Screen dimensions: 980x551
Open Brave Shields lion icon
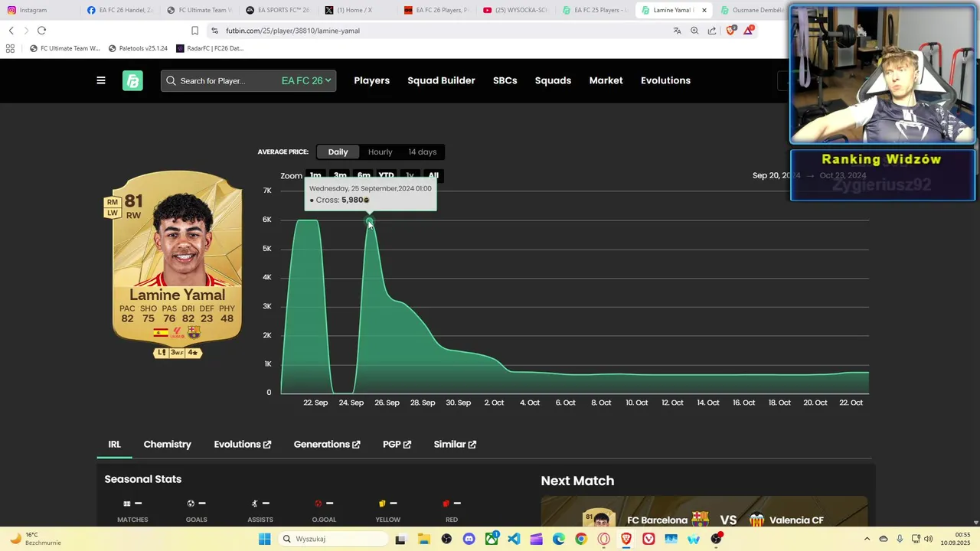[x=730, y=31]
